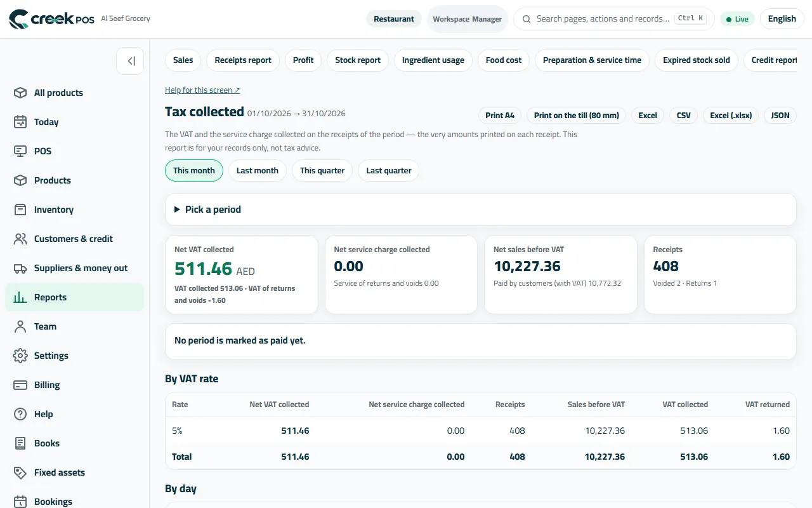
Task: Open the Ingredient usage tab
Action: pos(433,60)
